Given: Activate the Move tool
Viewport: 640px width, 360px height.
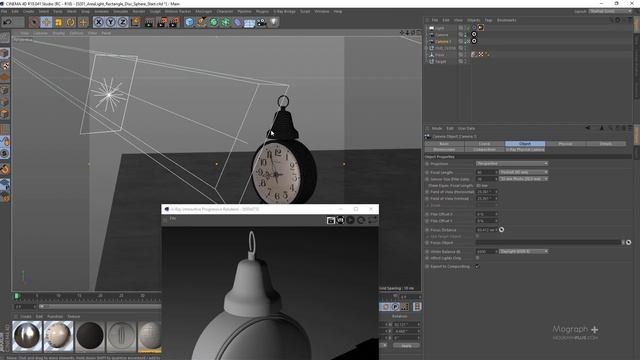Looking at the screenshot, I should coord(46,22).
